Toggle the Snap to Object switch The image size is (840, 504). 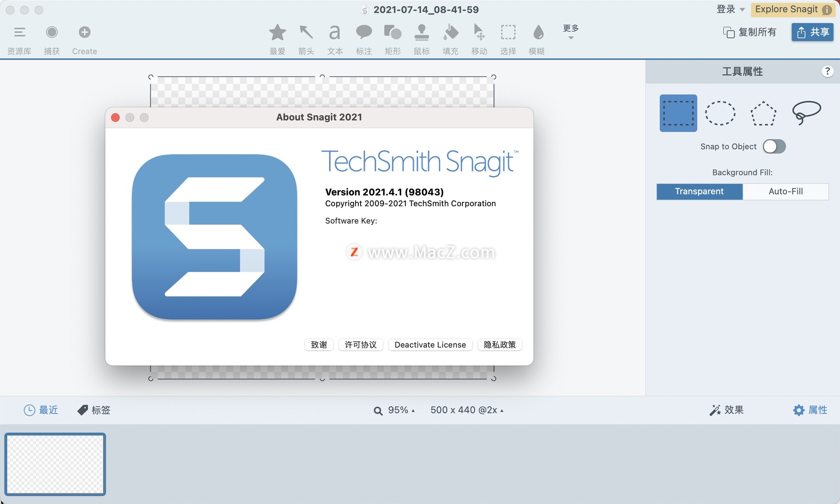pos(774,147)
